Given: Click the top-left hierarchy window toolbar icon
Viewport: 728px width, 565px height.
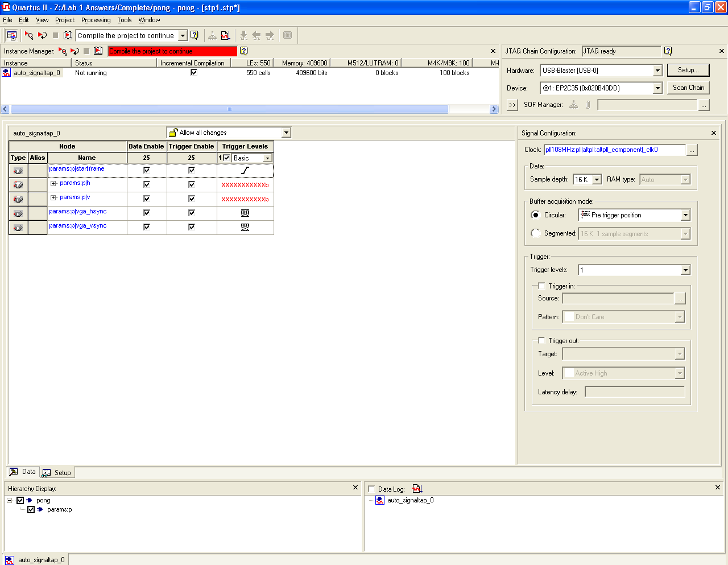Looking at the screenshot, I should (x=11, y=35).
